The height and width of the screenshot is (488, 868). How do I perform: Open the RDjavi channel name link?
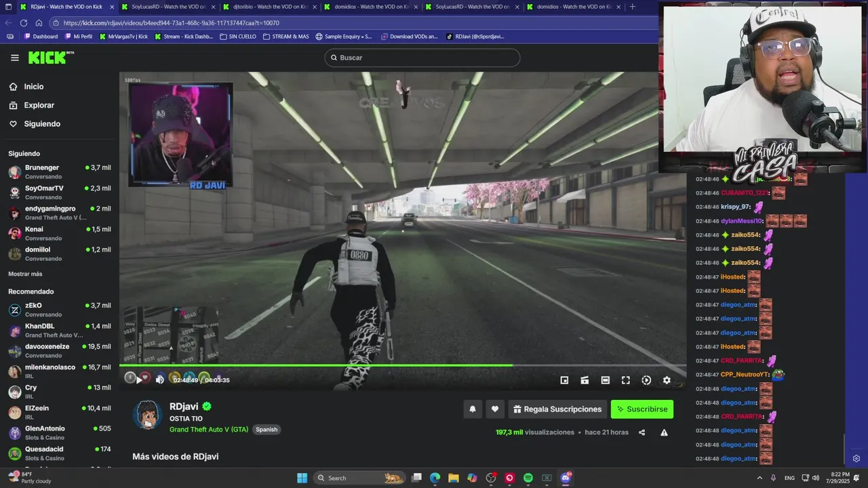pos(184,407)
